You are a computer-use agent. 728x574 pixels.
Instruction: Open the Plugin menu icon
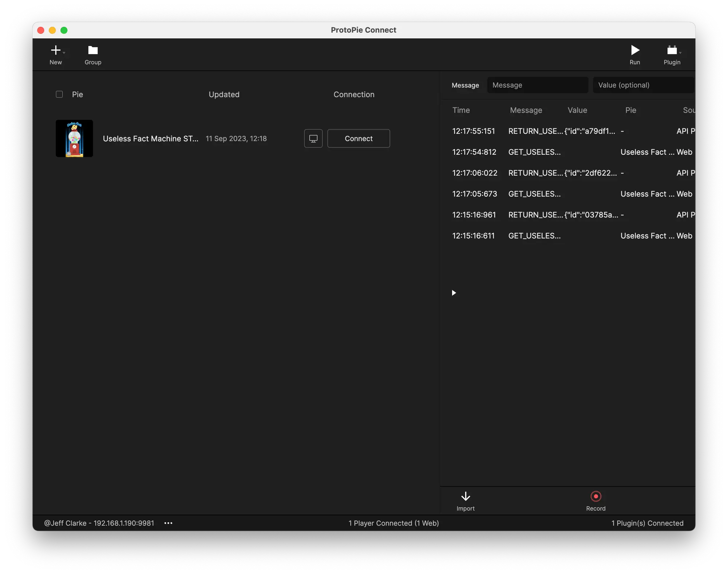(x=672, y=50)
